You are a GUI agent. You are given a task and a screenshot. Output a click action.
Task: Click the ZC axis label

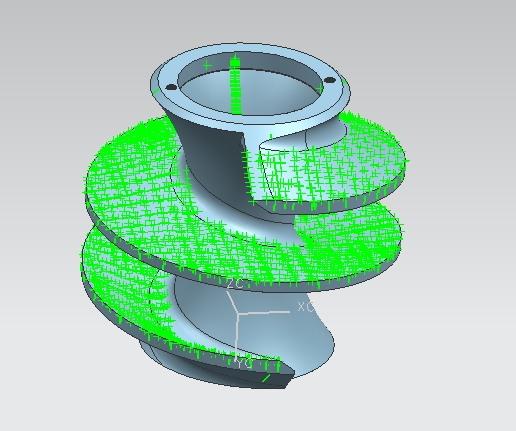tap(235, 284)
